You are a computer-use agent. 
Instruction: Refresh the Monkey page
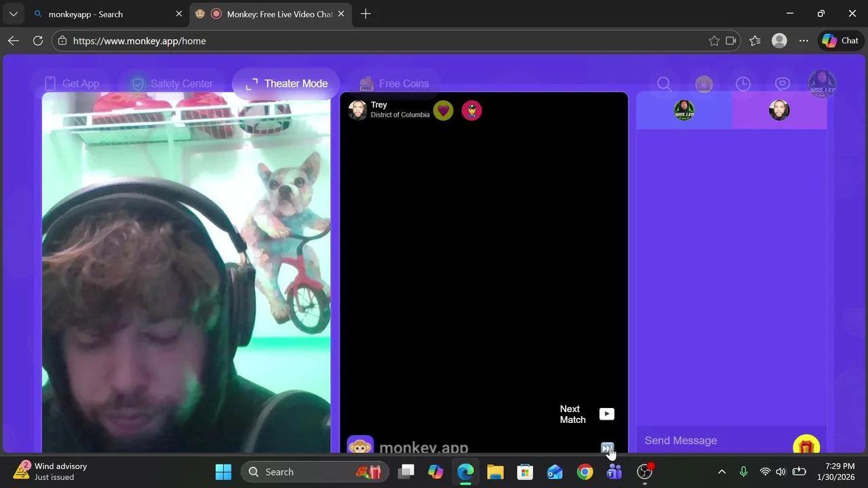[38, 41]
